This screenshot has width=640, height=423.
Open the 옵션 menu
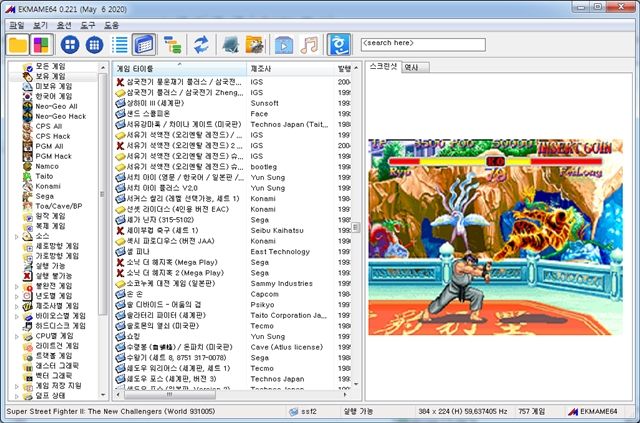click(64, 25)
